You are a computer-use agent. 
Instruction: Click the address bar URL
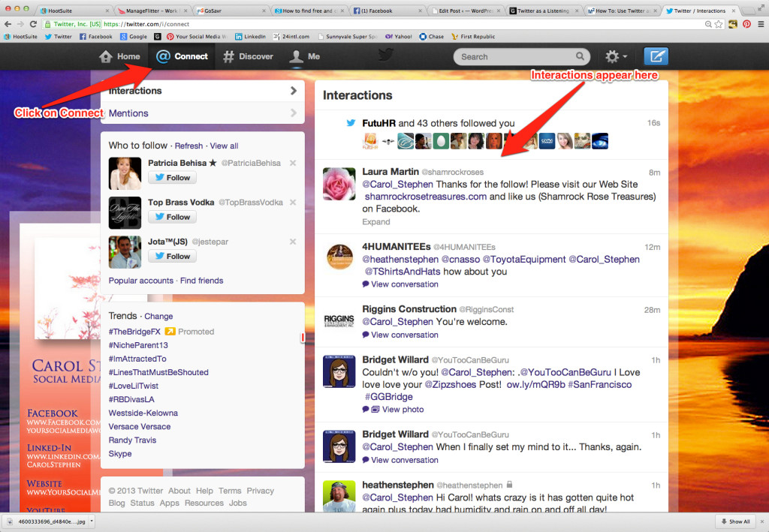pos(146,24)
